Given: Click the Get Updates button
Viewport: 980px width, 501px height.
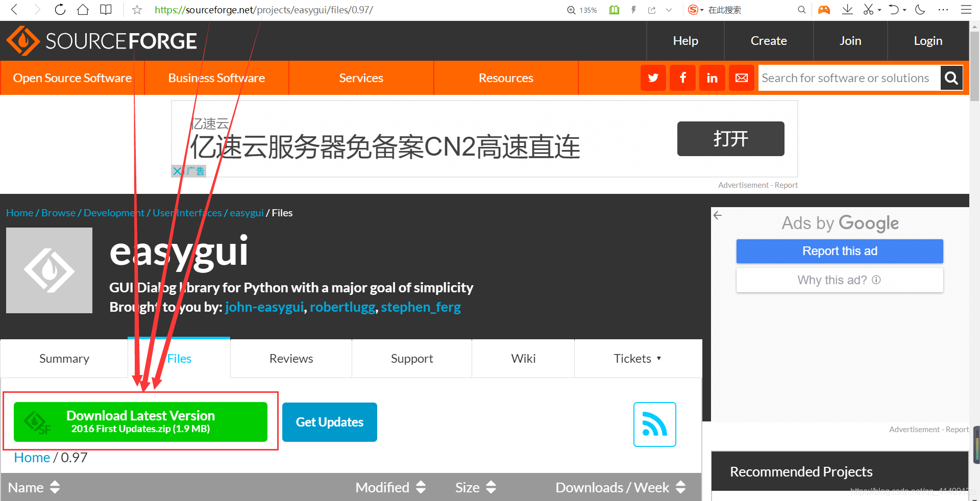Looking at the screenshot, I should (x=330, y=422).
